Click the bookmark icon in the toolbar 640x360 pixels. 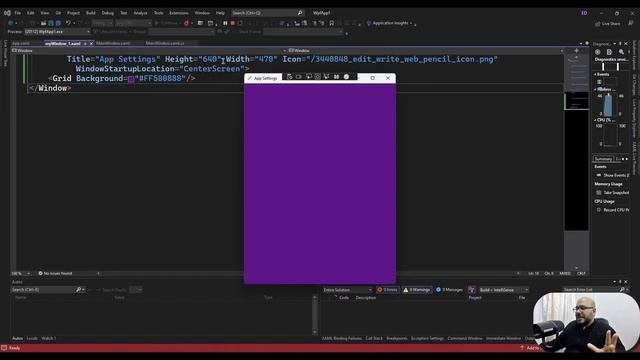click(331, 23)
